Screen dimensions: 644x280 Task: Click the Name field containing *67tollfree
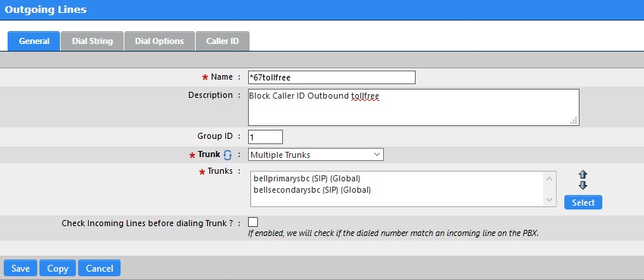(331, 77)
